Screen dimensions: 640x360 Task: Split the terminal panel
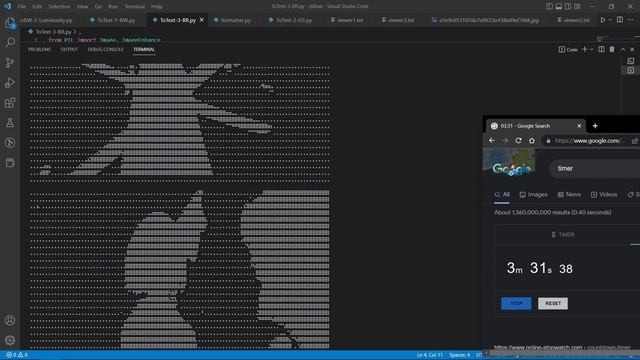(x=601, y=49)
